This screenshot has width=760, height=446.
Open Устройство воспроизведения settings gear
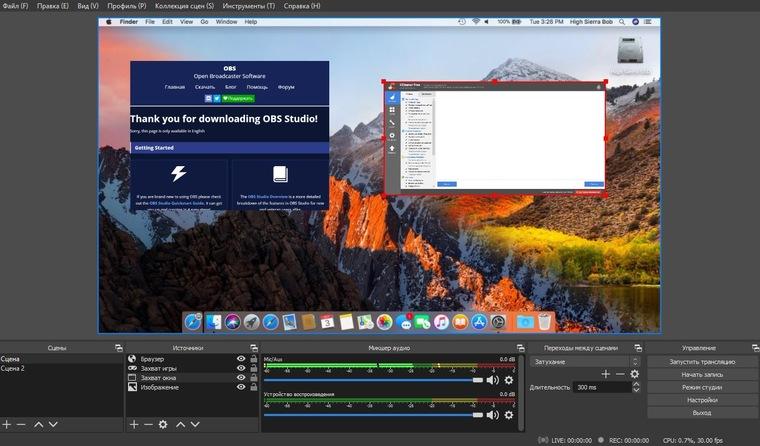(x=508, y=415)
